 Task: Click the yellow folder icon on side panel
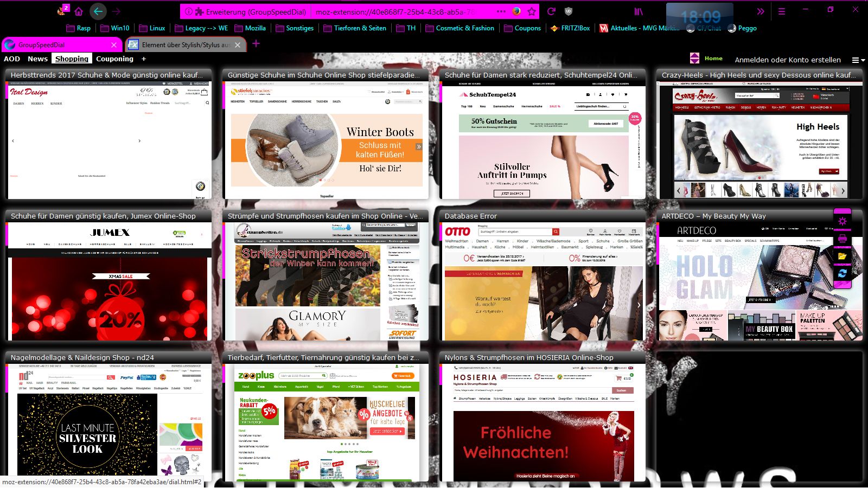(x=843, y=256)
